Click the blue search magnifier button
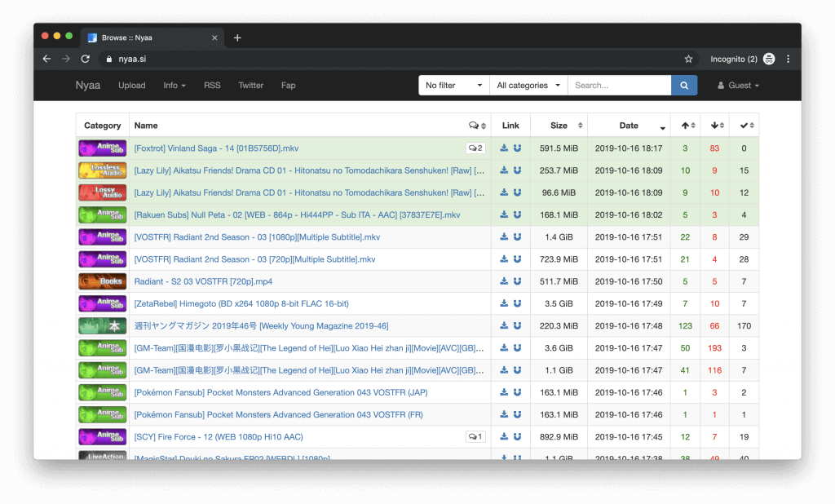The image size is (835, 504). click(x=684, y=86)
